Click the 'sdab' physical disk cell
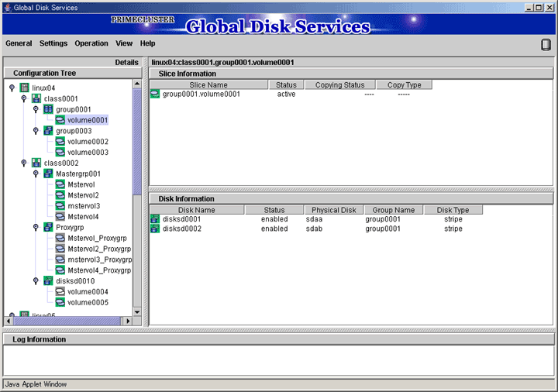This screenshot has height=392, width=558. coord(314,229)
